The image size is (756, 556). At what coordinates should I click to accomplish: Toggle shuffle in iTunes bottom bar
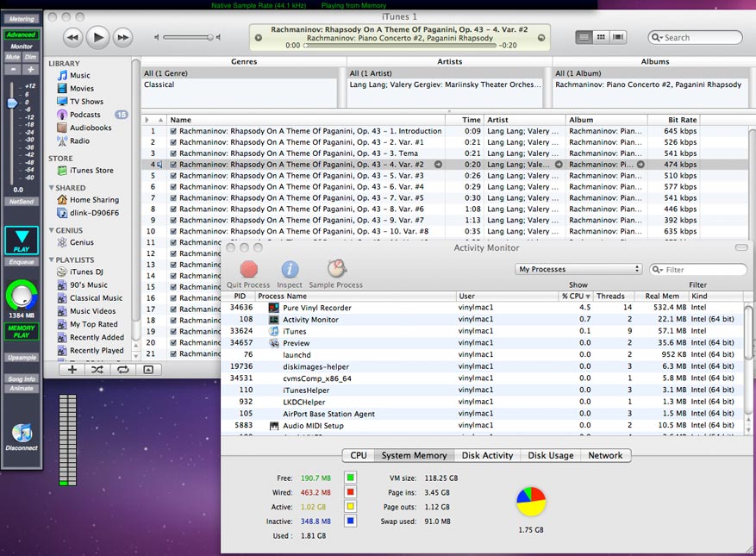pyautogui.click(x=97, y=370)
